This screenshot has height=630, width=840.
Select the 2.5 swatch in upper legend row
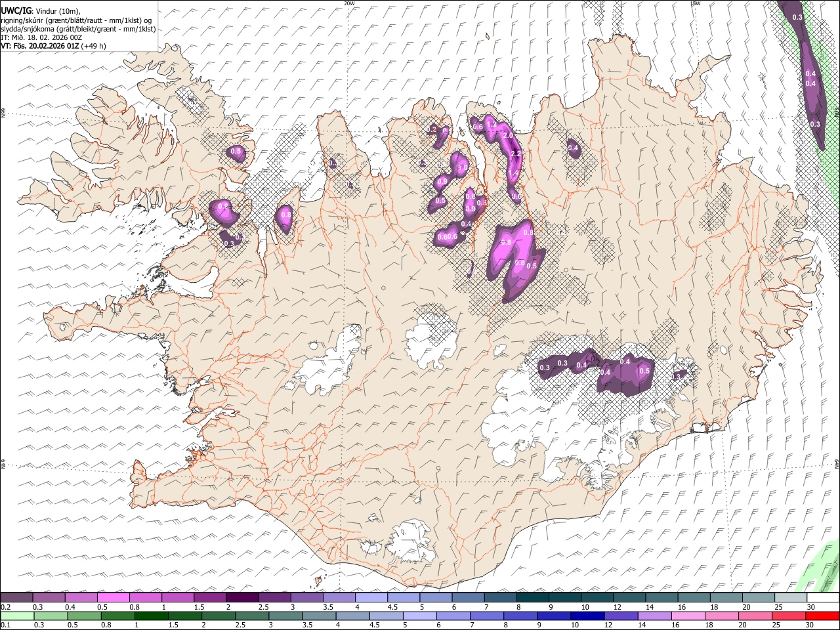pyautogui.click(x=274, y=598)
